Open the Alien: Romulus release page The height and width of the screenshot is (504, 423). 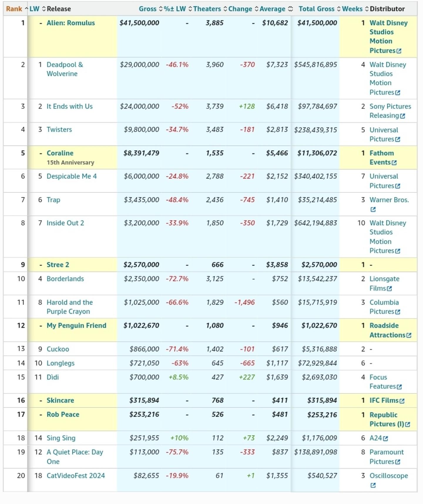(x=71, y=23)
